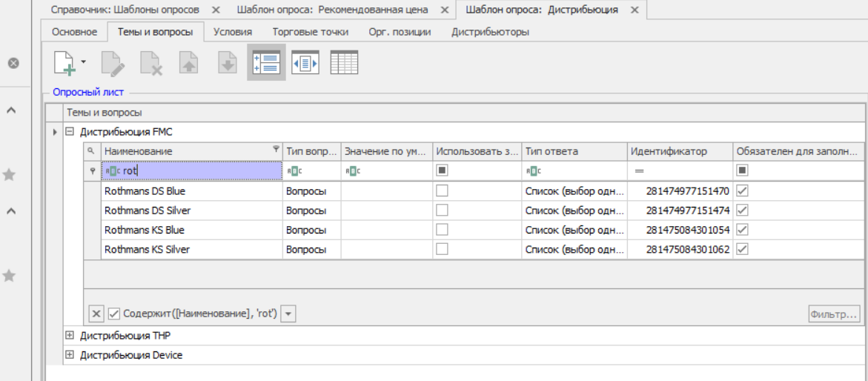Expand the Дистрибьюция THP group
Image resolution: width=868 pixels, height=381 pixels.
coord(70,336)
